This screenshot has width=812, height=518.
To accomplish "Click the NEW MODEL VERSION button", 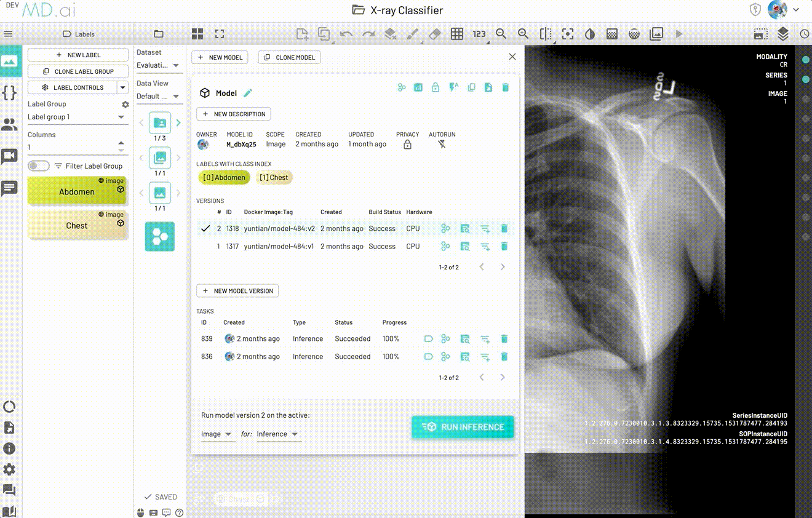I will coord(237,291).
